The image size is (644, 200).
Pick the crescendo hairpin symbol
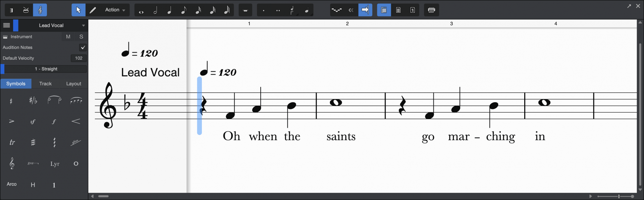click(x=76, y=121)
